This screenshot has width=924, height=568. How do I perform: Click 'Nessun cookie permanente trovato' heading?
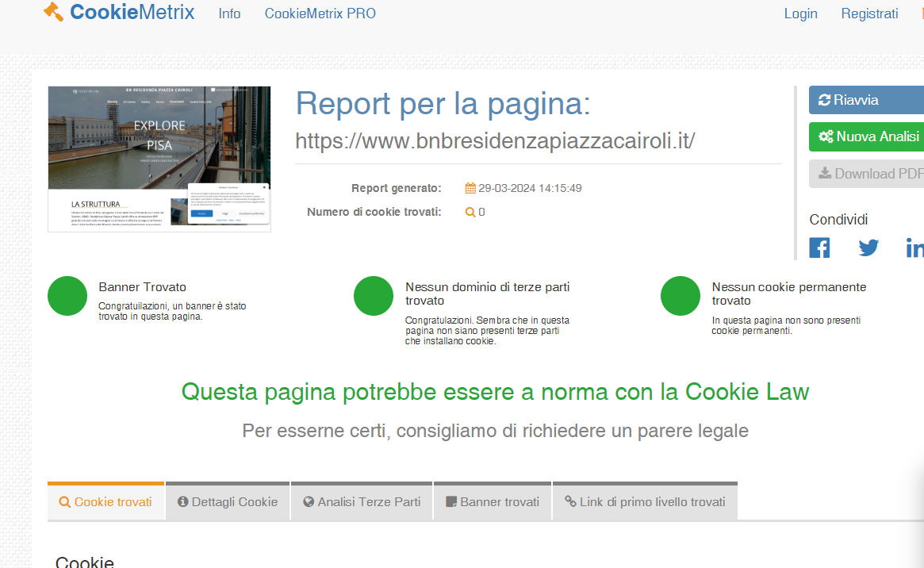[789, 294]
